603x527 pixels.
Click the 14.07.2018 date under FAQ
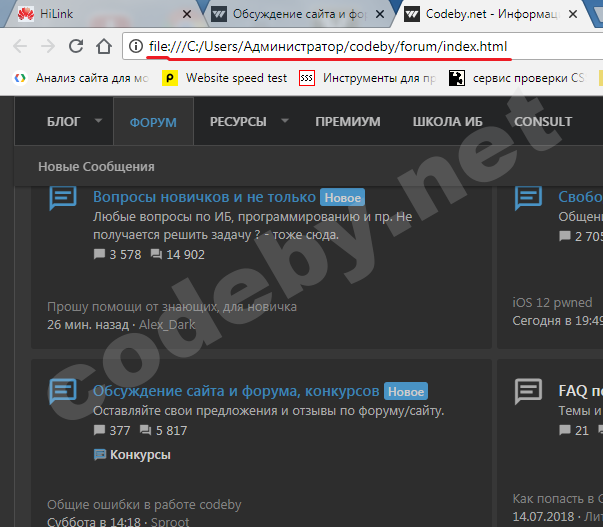(543, 517)
